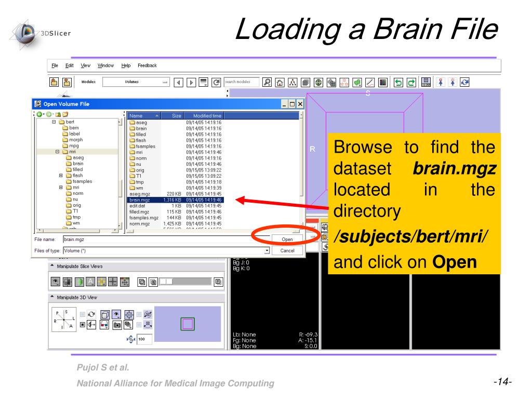Collapse the highlighted mri folder in tree
Screen dimensions: 532x399
pos(57,152)
